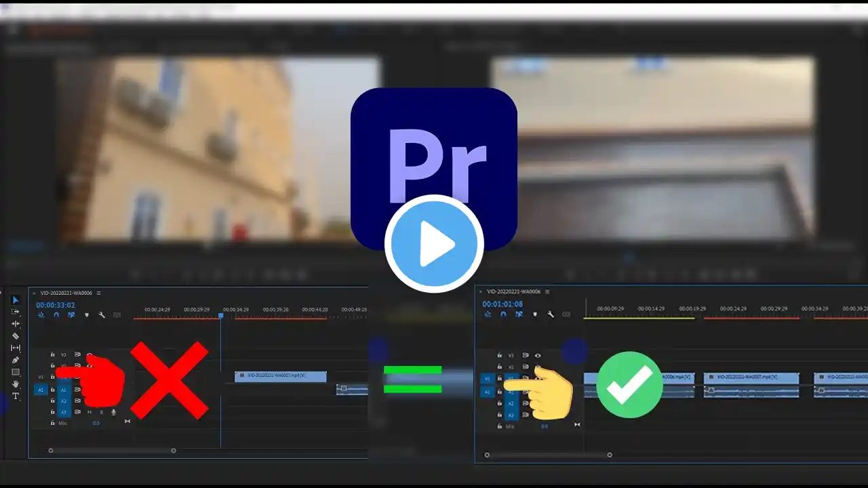Select the Razor tool
This screenshot has width=868, height=488.
[x=16, y=335]
